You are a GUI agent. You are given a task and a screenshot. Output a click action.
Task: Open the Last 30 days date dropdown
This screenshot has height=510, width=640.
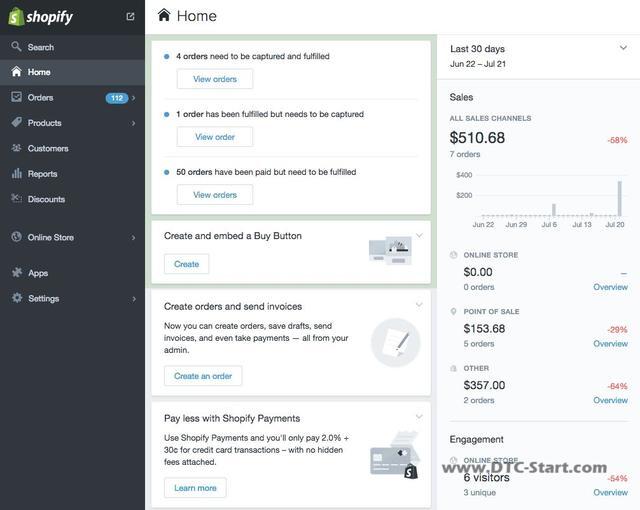623,48
